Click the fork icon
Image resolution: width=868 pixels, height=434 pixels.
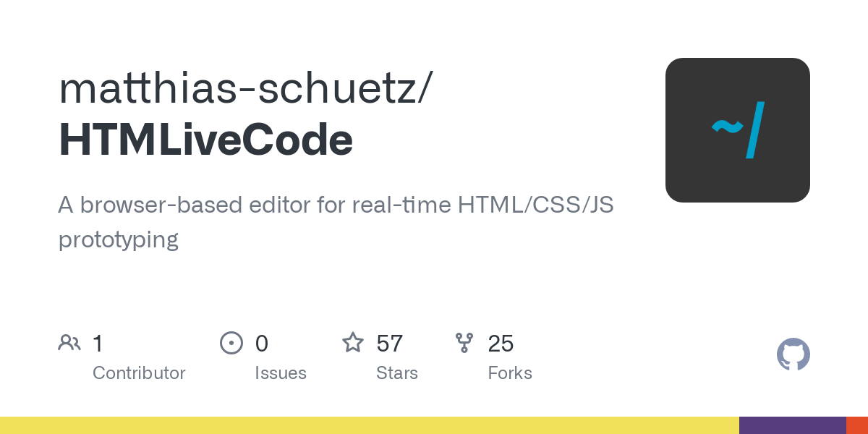click(464, 343)
